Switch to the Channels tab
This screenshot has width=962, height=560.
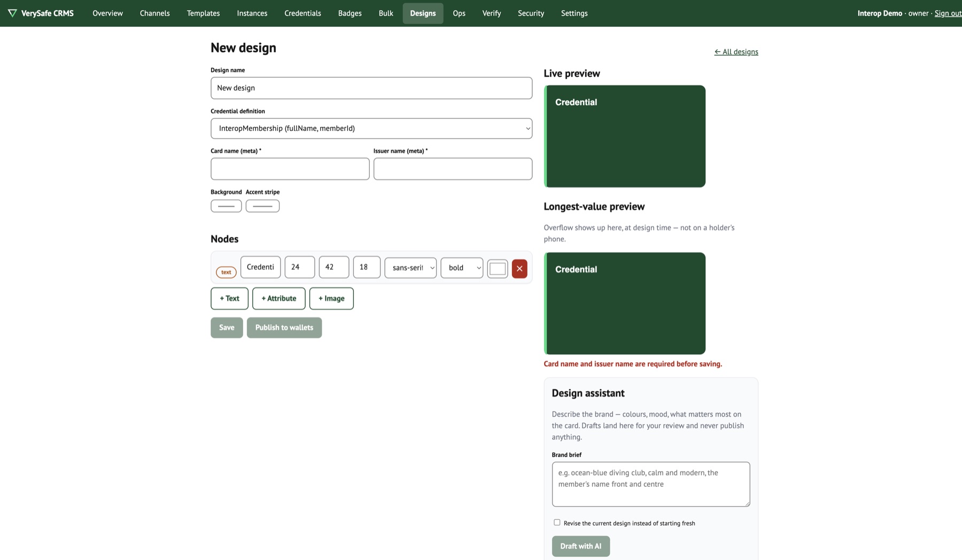pyautogui.click(x=155, y=13)
